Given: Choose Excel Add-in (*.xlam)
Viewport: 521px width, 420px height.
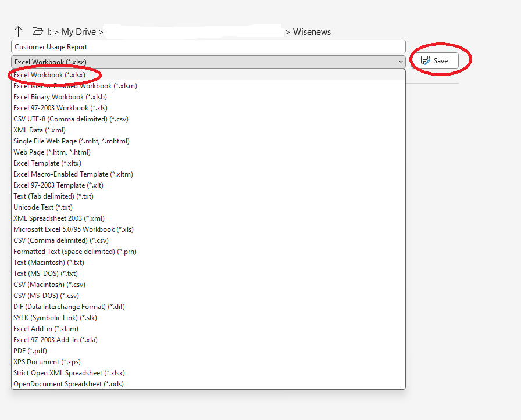Looking at the screenshot, I should pos(208,328).
